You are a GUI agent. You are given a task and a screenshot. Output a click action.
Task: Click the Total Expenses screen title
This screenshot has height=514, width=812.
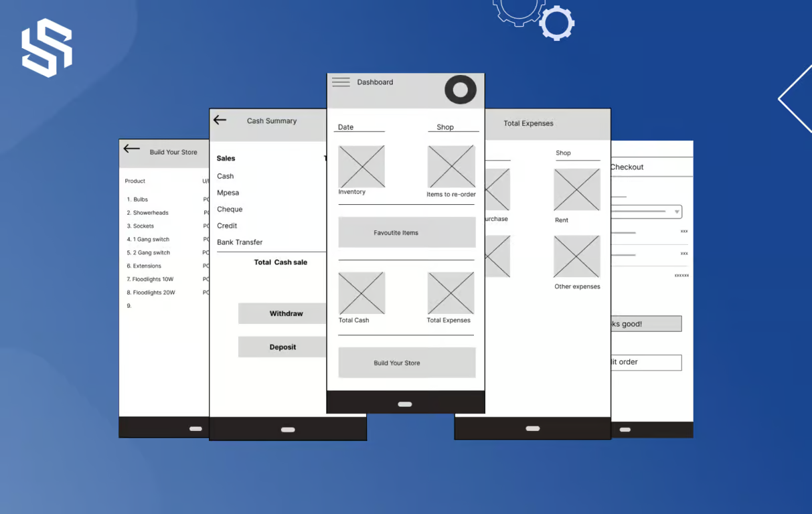point(528,123)
